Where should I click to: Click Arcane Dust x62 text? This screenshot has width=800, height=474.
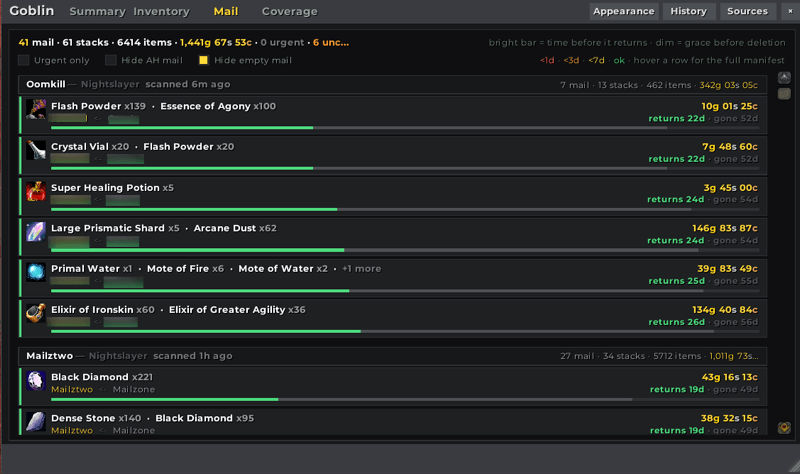point(235,228)
